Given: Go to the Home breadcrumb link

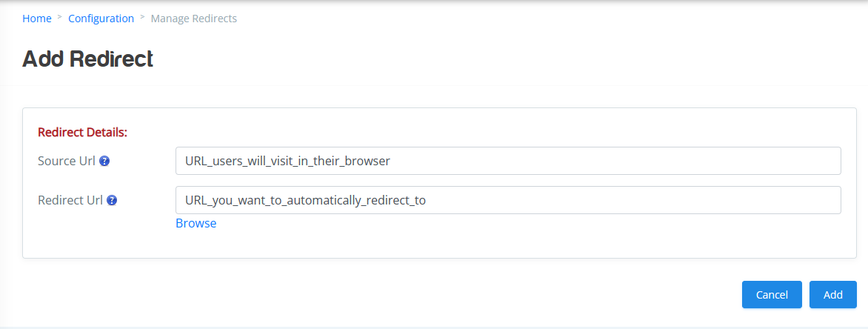Looking at the screenshot, I should (37, 19).
